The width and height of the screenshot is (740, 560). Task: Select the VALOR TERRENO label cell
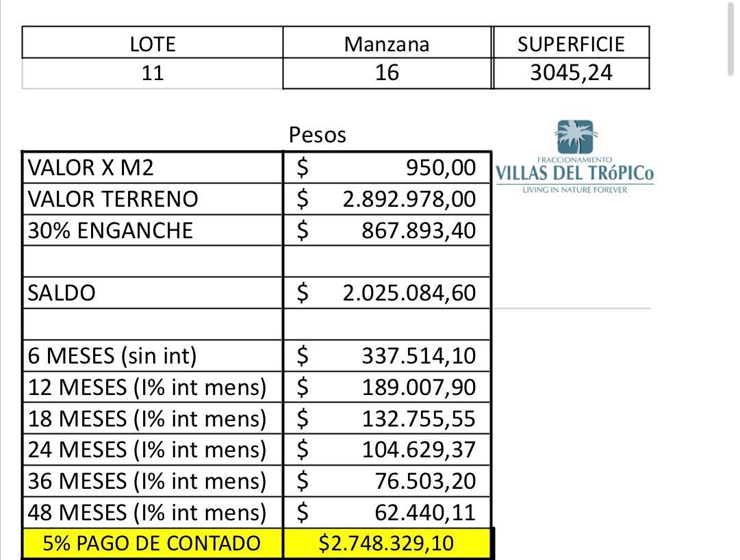(x=113, y=199)
